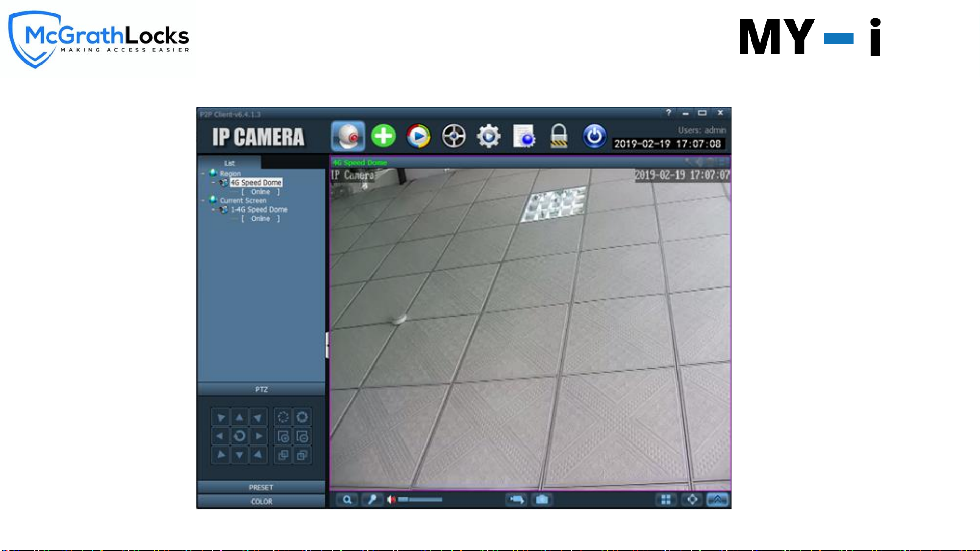This screenshot has width=980, height=551.
Task: Click the dashed-circle iris icon in PTZ
Action: pyautogui.click(x=283, y=417)
